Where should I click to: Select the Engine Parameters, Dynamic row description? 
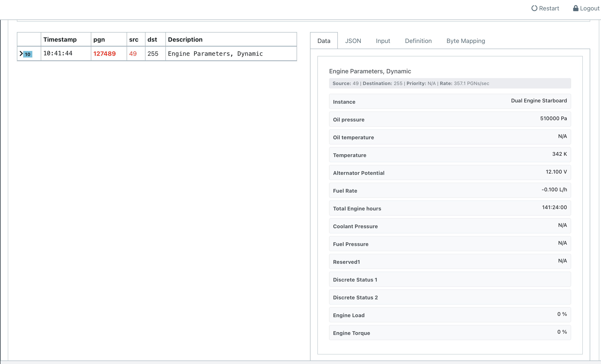(x=215, y=54)
